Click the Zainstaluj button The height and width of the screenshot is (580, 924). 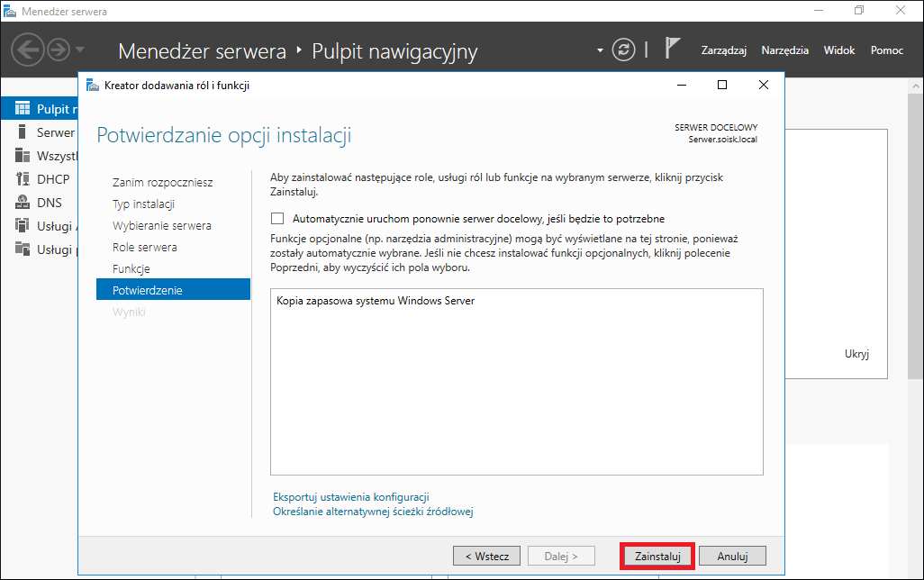tap(657, 556)
